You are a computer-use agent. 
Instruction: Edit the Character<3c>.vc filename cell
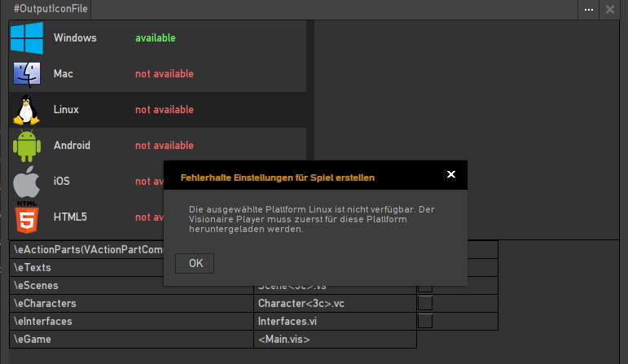[336, 304]
